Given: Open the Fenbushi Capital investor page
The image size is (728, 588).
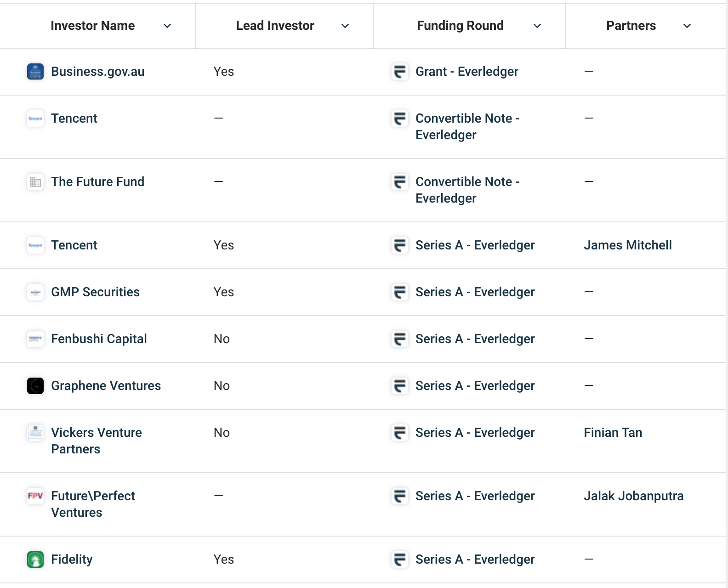Looking at the screenshot, I should pyautogui.click(x=99, y=339).
